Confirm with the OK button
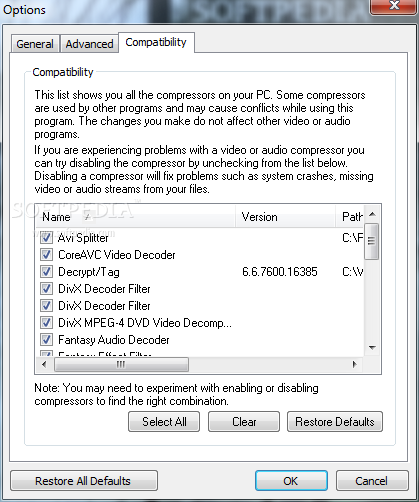 [291, 481]
